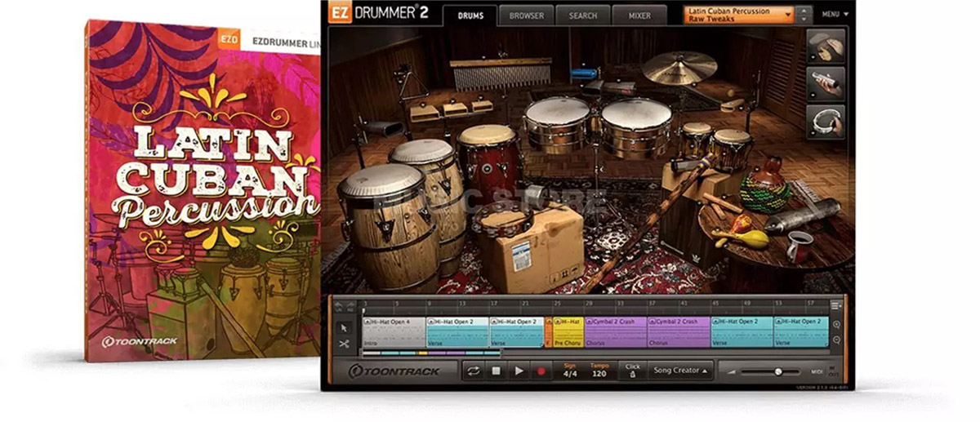Select the arrow pointer tool in the sequencer
The height and width of the screenshot is (422, 980).
coord(344,327)
